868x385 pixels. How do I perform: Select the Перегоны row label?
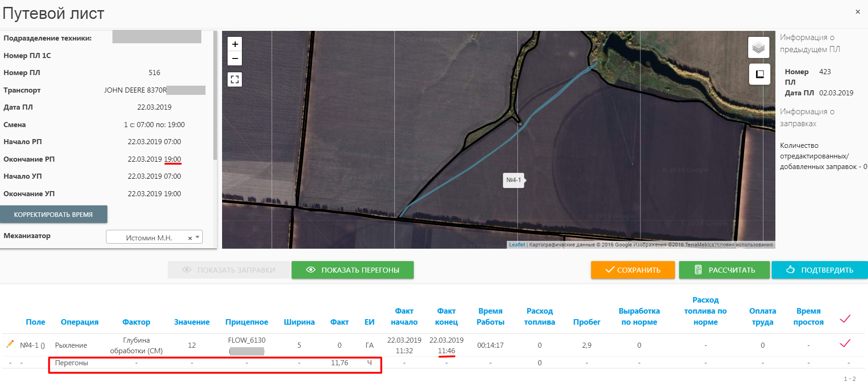point(71,363)
